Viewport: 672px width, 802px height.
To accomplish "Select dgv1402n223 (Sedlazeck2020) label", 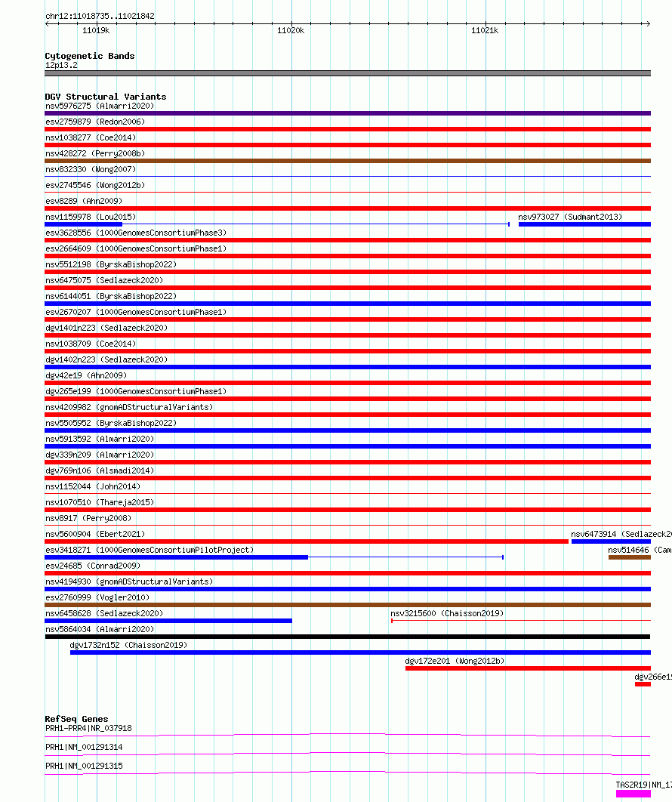I will tap(106, 359).
